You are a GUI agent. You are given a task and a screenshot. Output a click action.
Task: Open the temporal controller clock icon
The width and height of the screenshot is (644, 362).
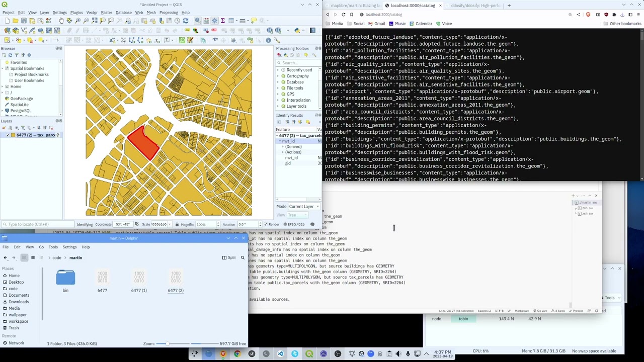pos(177,21)
